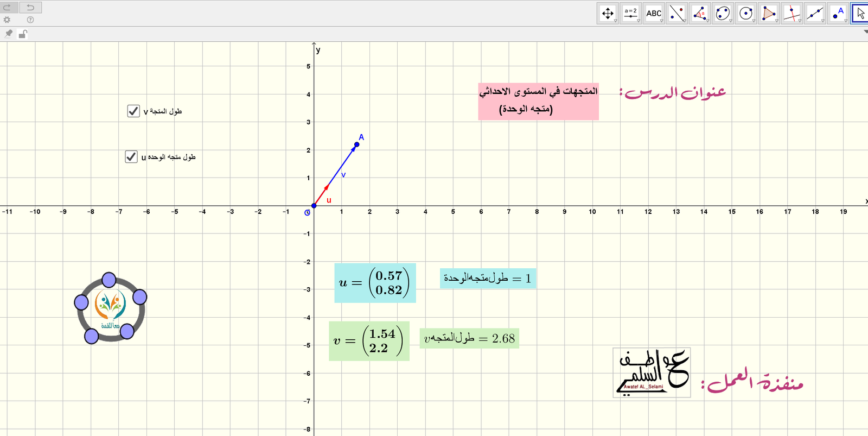Open the help question mark
This screenshot has height=436, width=868.
(x=30, y=20)
